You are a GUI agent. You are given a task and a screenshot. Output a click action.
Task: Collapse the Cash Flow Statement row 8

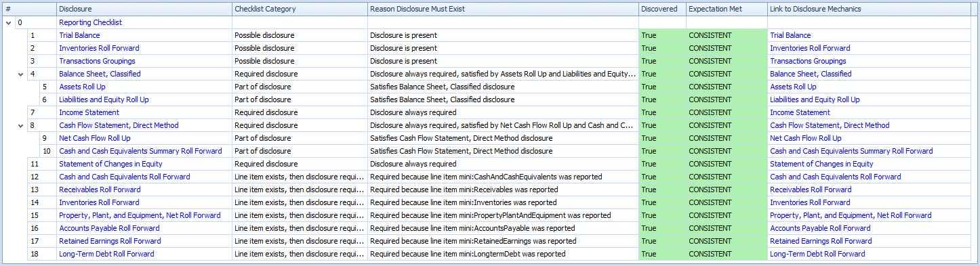tap(20, 125)
